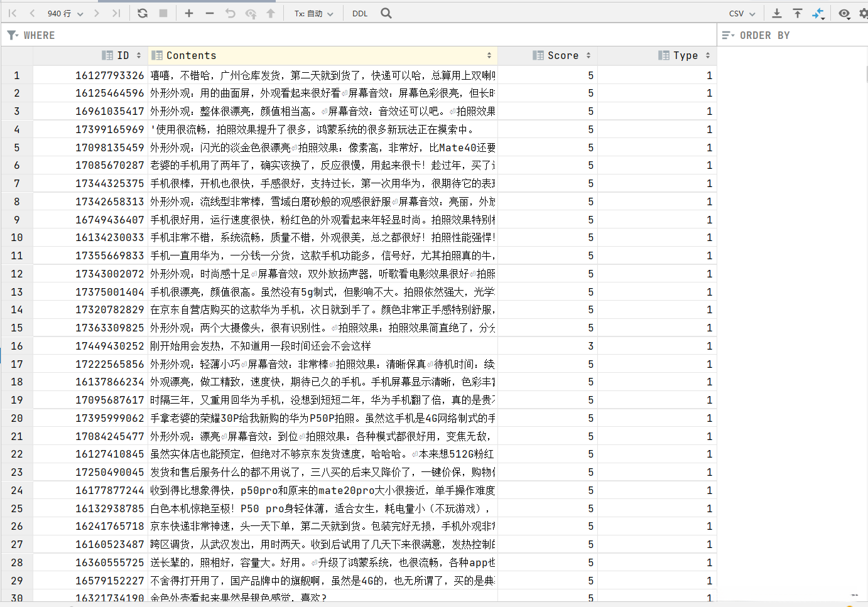
Task: Click the Contents cell starting with '使用很流畅
Action: [323, 129]
